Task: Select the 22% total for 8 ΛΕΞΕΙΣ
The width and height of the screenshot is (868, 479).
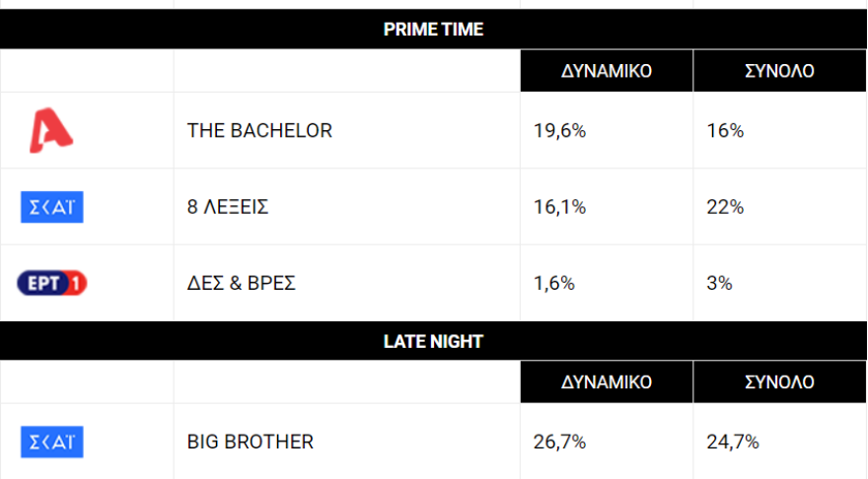Action: [x=725, y=207]
